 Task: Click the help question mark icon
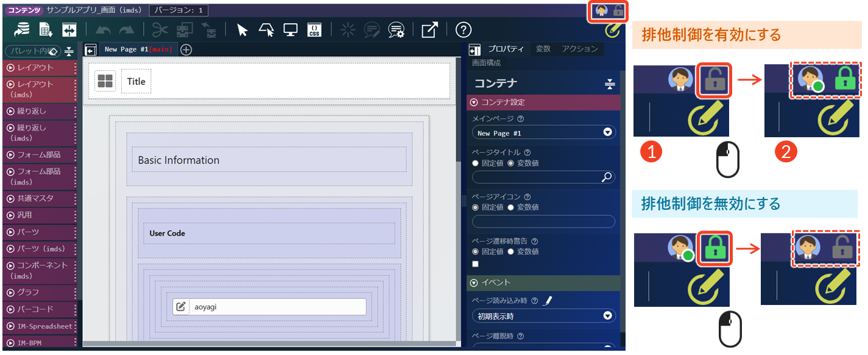[x=464, y=30]
